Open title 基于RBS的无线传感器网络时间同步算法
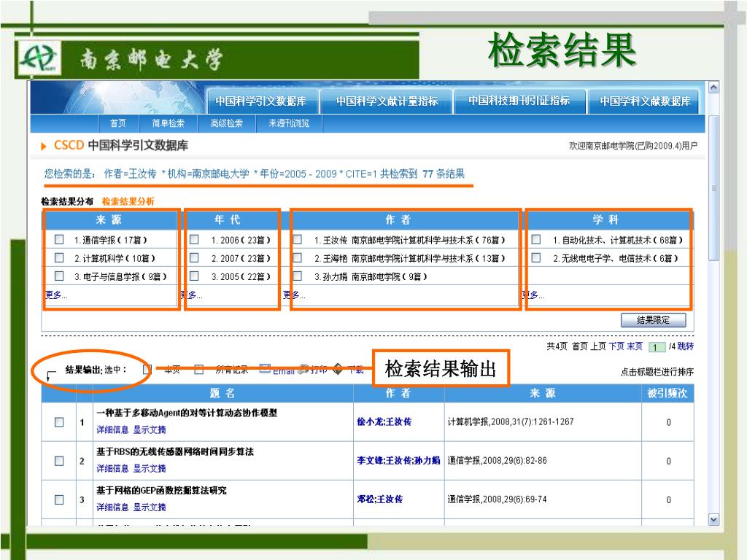The width and height of the screenshot is (747, 560). (175, 451)
